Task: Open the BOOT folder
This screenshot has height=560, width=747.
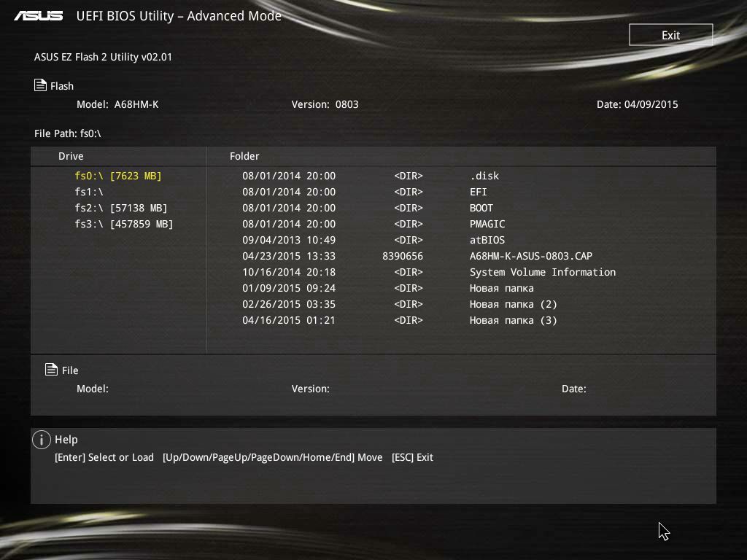Action: point(481,208)
